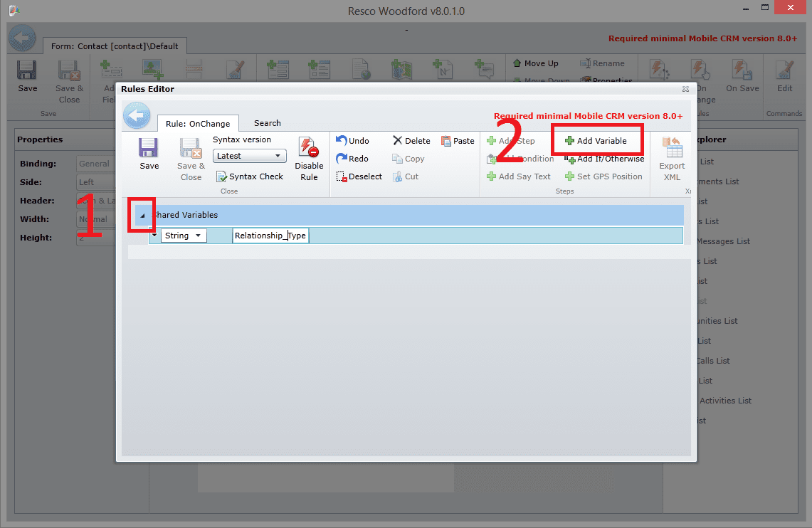Paste the copied step

click(458, 141)
